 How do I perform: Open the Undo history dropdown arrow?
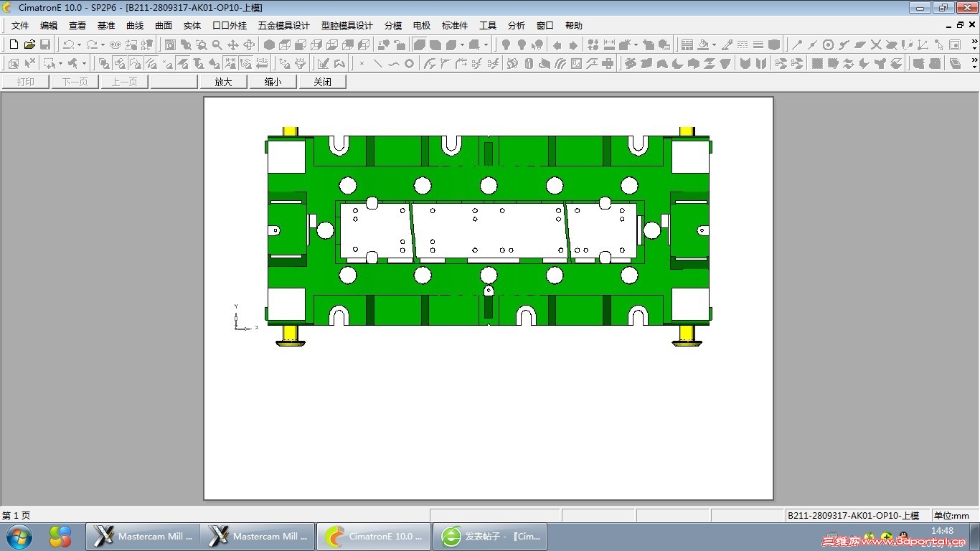[x=79, y=44]
